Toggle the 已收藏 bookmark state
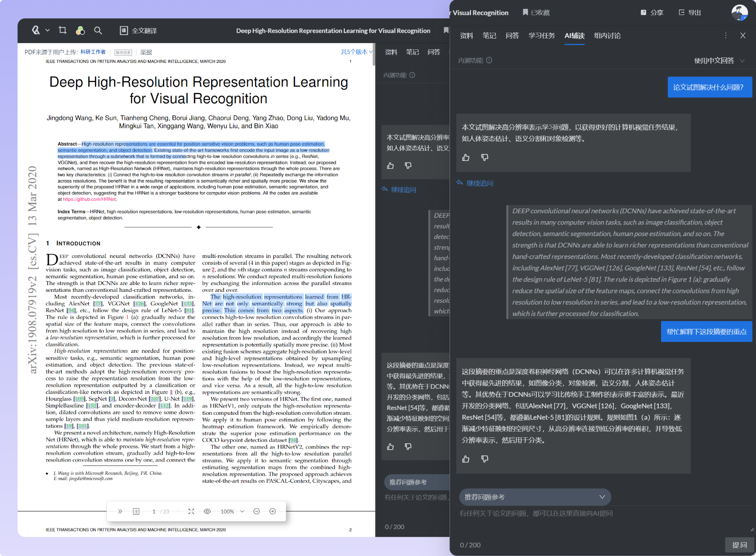Screen dimensions: 756x556 click(x=535, y=12)
